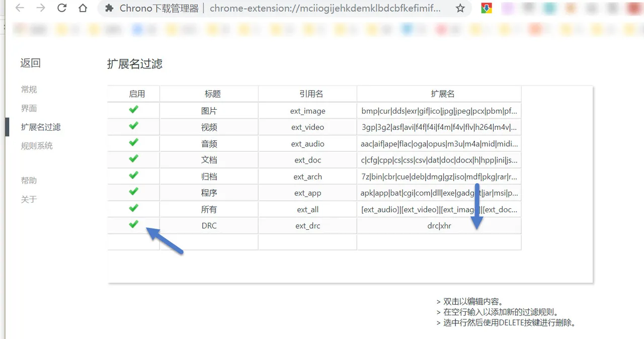The image size is (644, 339).
Task: Select extensions cell starting with apk|app|bat
Action: [x=439, y=193]
